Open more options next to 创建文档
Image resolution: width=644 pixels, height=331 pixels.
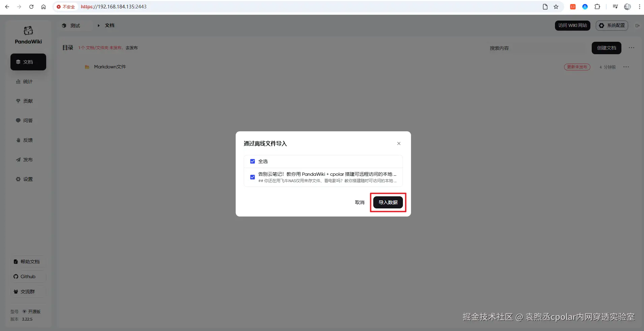[632, 48]
